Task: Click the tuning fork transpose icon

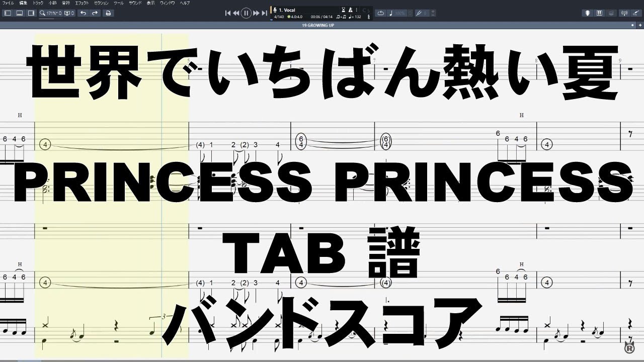Action: pos(418,13)
